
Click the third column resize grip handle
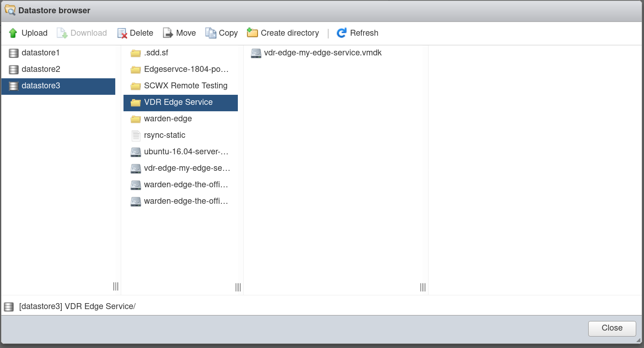423,287
